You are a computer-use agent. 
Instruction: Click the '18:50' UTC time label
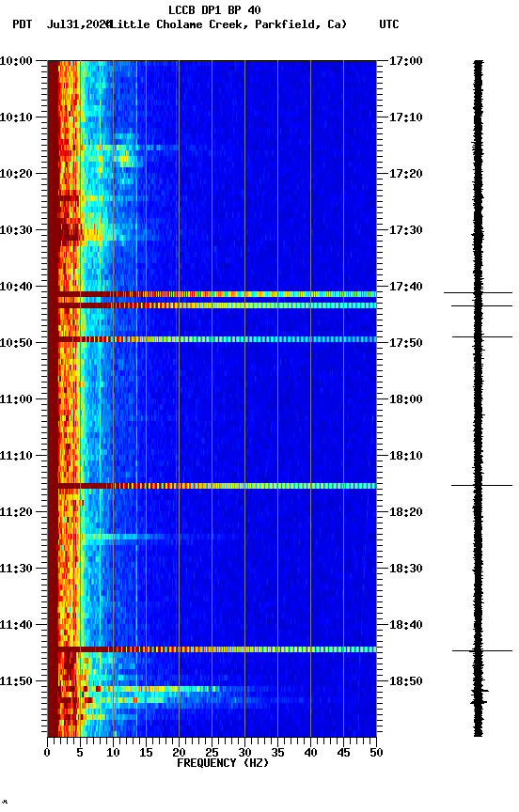coord(406,681)
